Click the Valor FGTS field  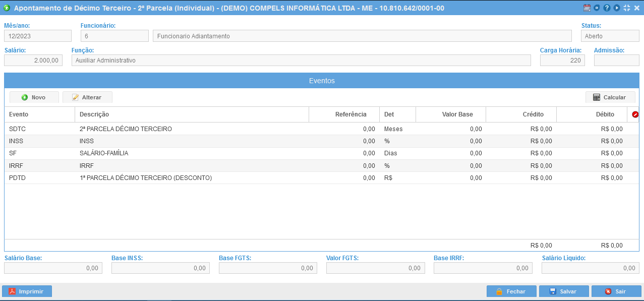(x=376, y=268)
